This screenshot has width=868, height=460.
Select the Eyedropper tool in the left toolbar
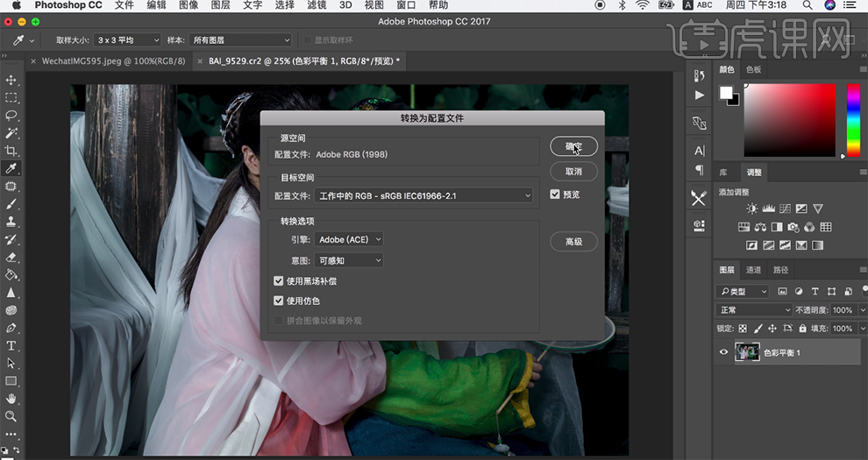[11, 168]
